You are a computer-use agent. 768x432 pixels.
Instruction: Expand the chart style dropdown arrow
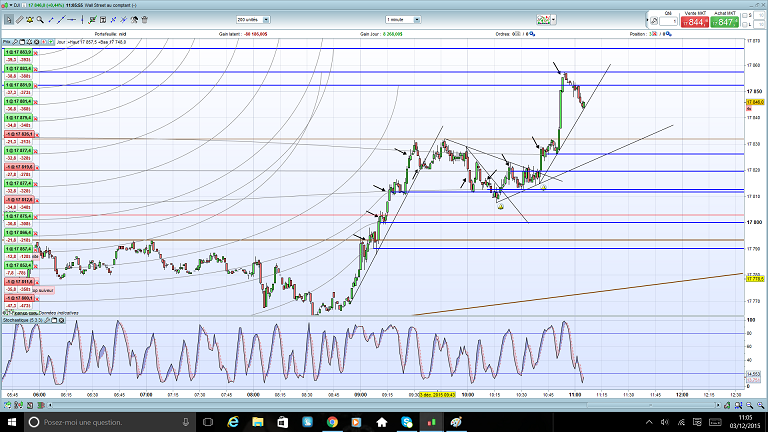[553, 20]
